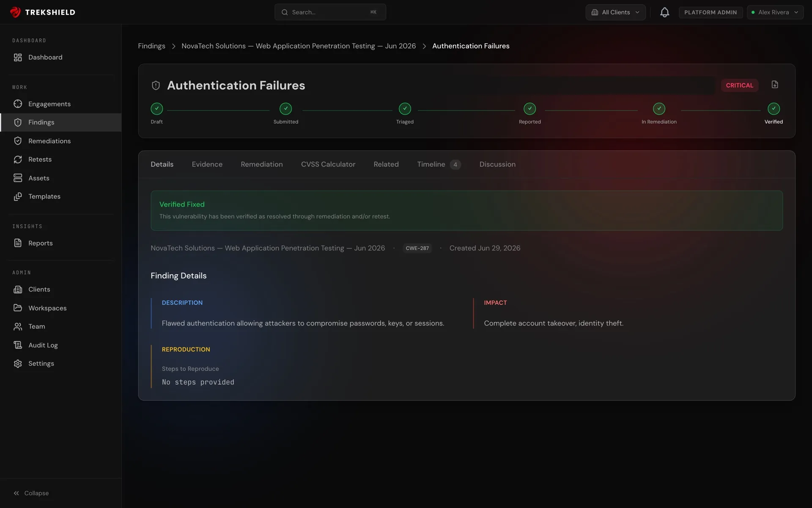Click the Reported stage checkmark circle
The image size is (812, 508).
pyautogui.click(x=530, y=109)
